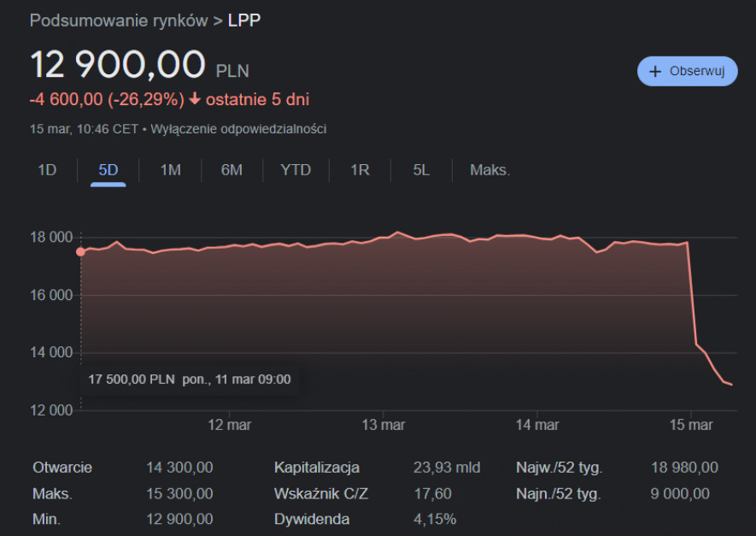
Task: Click the Kapitalizacja label
Action: [x=317, y=467]
